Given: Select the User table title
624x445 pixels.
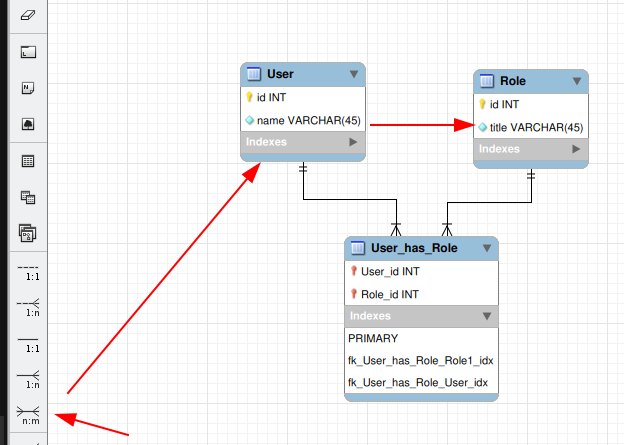Looking at the screenshot, I should pyautogui.click(x=280, y=74).
